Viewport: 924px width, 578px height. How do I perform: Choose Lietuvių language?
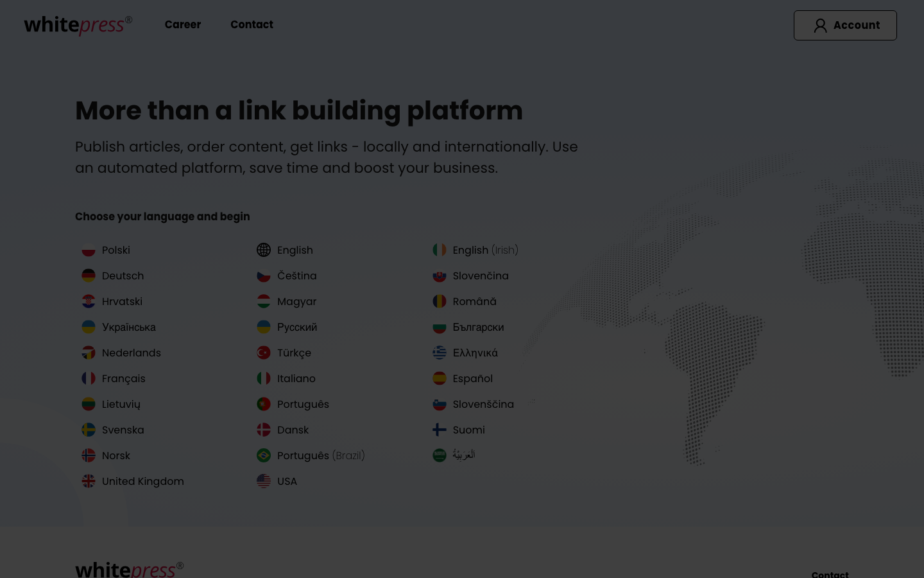click(x=121, y=404)
